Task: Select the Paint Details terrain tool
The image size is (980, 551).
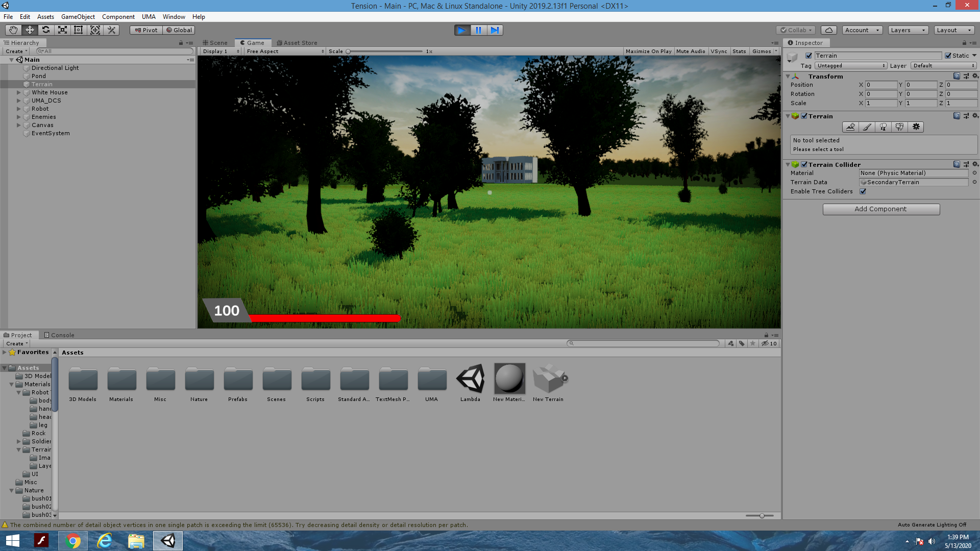Action: point(899,127)
